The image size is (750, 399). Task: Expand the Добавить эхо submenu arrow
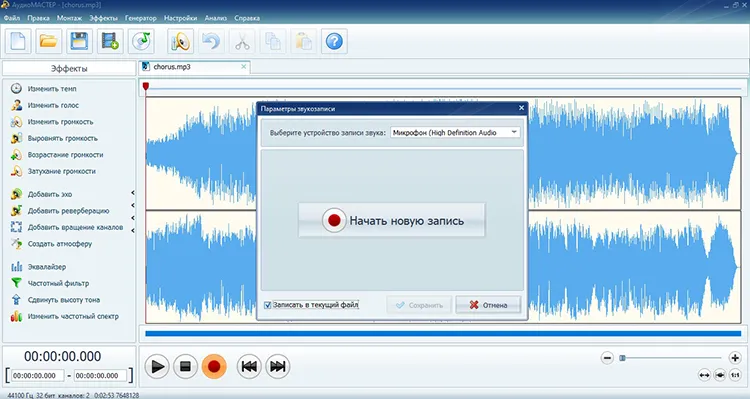[x=132, y=193]
